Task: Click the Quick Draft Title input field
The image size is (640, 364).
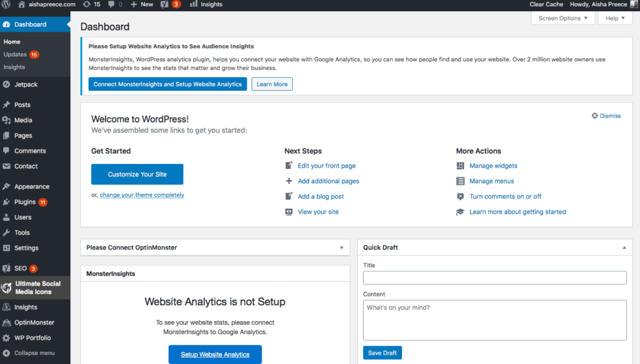Action: (x=495, y=278)
